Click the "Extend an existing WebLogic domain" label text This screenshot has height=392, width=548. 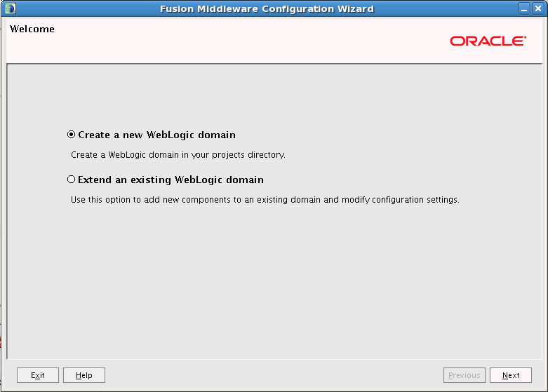tap(171, 180)
